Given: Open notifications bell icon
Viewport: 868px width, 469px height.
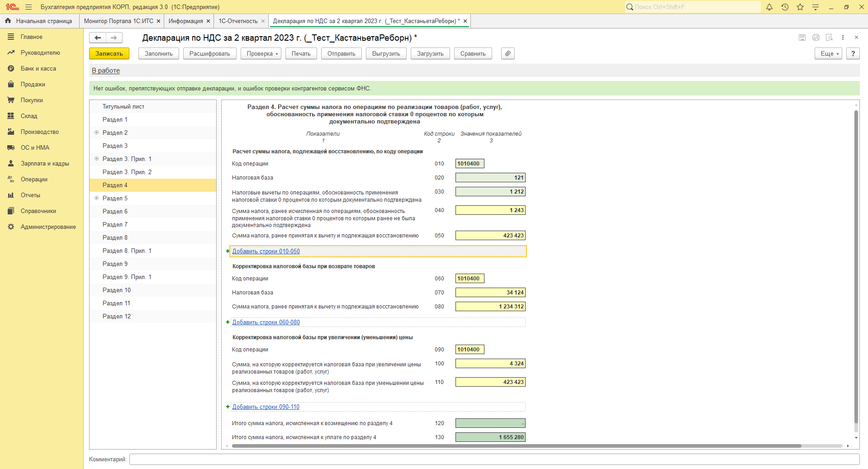Looking at the screenshot, I should point(769,7).
